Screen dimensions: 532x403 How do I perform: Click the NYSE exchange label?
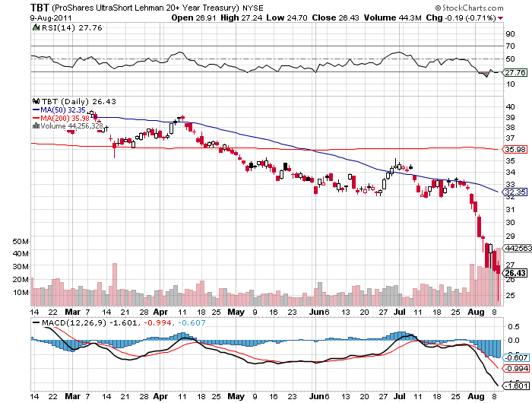coord(253,8)
